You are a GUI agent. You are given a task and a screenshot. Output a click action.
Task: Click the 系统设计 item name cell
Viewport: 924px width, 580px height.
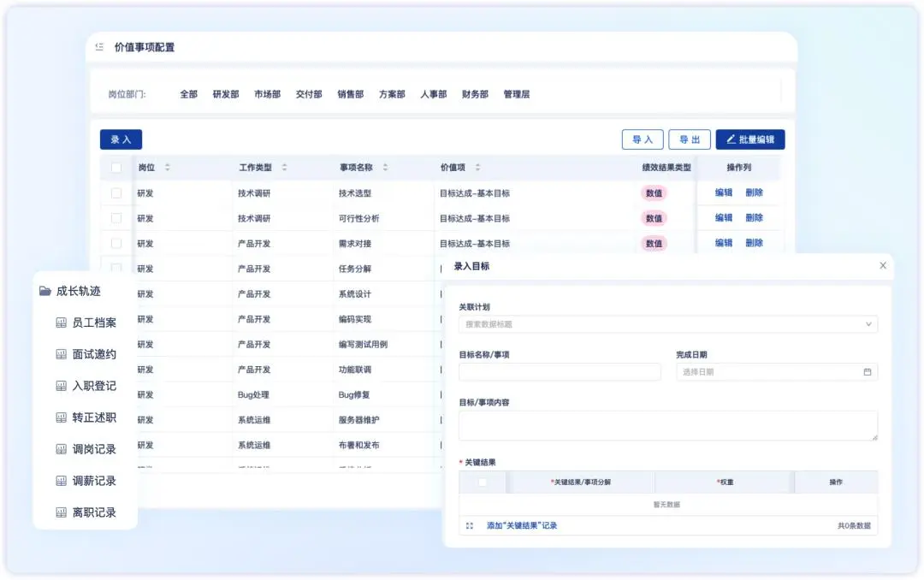355,294
